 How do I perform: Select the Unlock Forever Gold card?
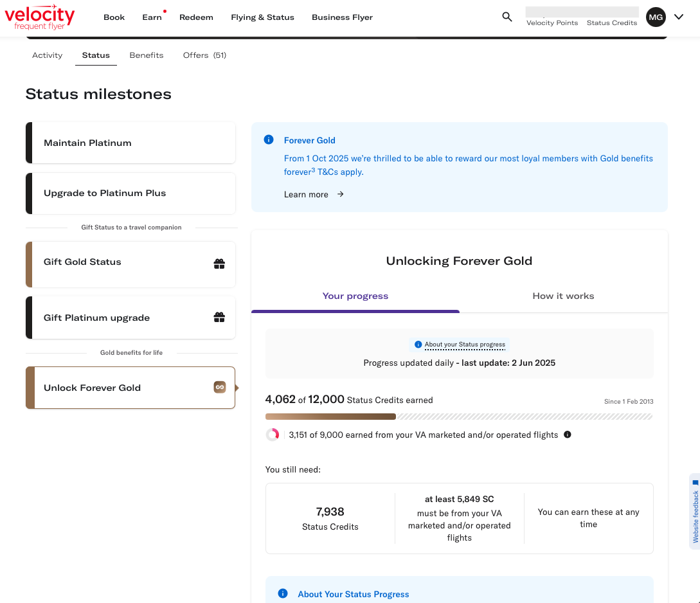point(130,388)
